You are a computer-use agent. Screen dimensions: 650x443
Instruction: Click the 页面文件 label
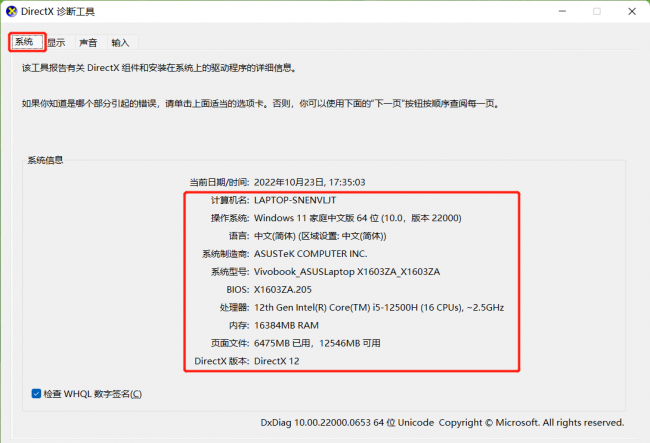pos(230,343)
